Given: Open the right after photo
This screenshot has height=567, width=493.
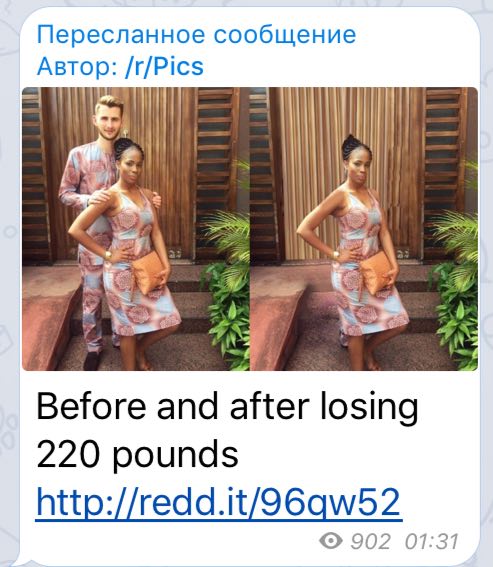Looking at the screenshot, I should pyautogui.click(x=364, y=229).
